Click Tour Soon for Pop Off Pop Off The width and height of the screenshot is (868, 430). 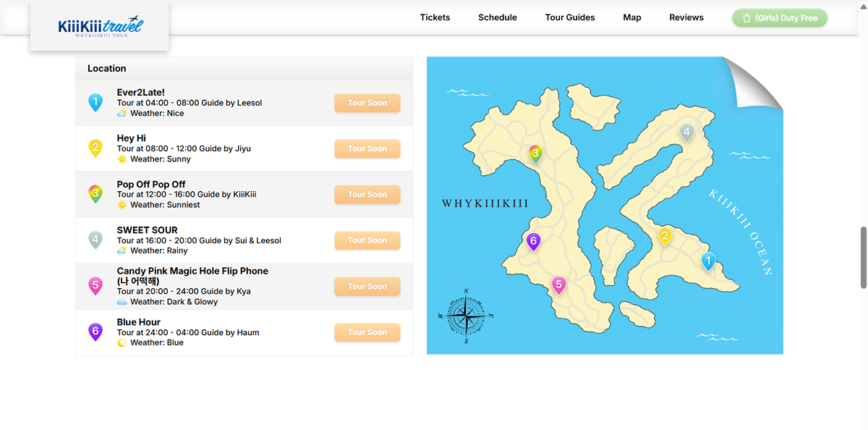(367, 194)
